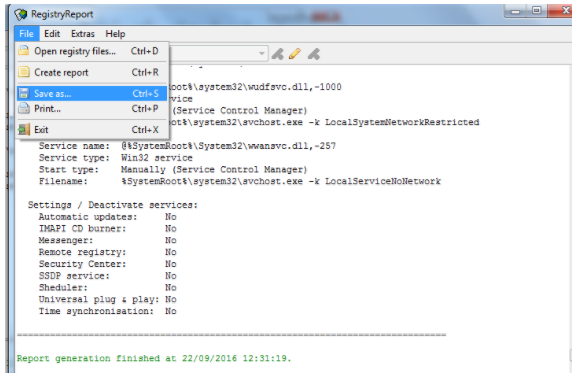Click the LocalSystemNetworkRestricted text line
The height and width of the screenshot is (379, 579).
(325, 122)
